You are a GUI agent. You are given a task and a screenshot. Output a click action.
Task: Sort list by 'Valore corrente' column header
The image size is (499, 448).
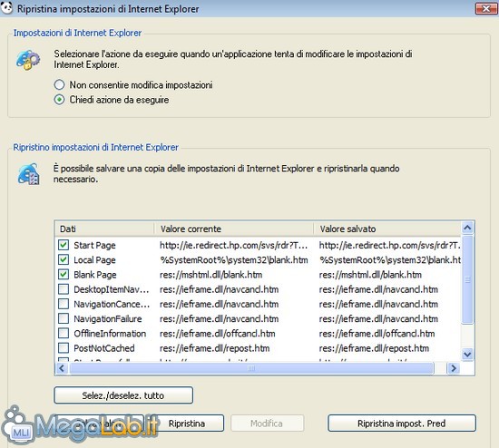tap(234, 229)
